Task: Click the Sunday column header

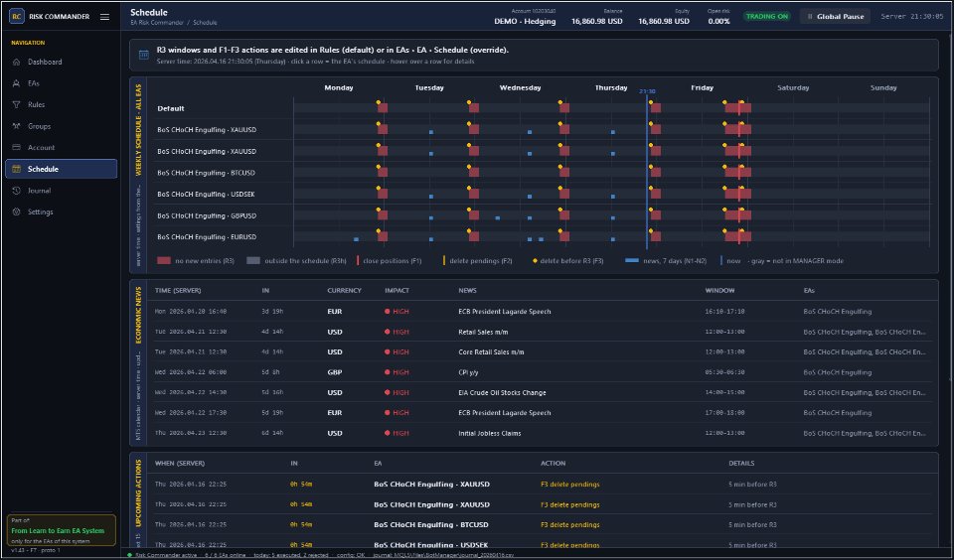Action: pyautogui.click(x=883, y=87)
